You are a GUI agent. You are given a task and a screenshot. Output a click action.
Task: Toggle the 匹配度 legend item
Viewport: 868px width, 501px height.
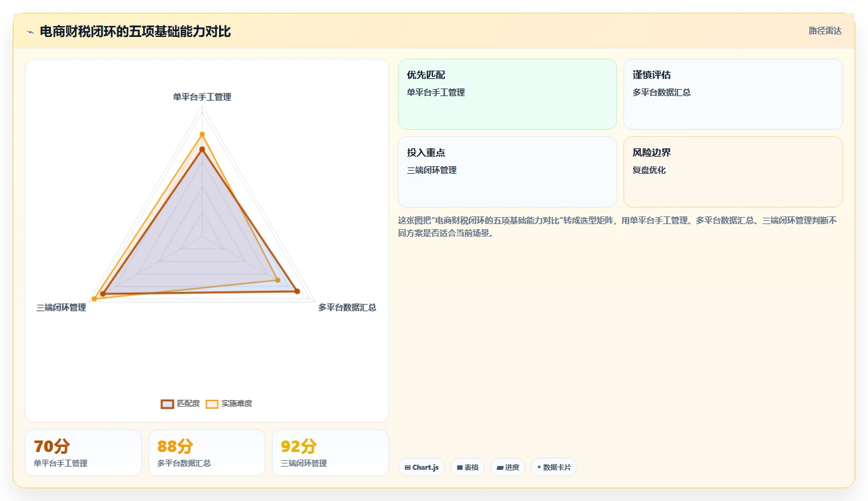click(x=180, y=404)
